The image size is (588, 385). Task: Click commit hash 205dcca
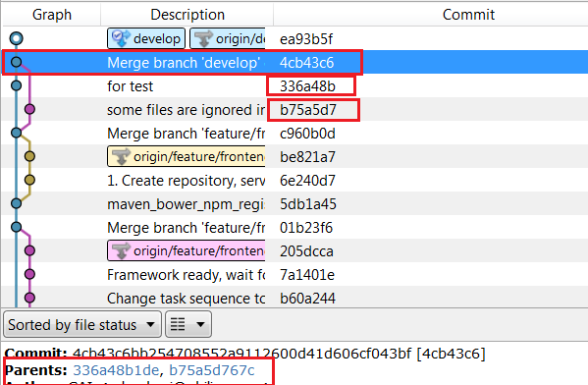click(x=306, y=251)
